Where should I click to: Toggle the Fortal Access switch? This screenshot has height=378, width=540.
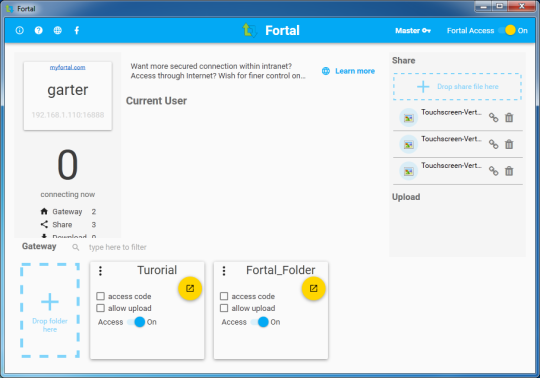click(x=508, y=30)
